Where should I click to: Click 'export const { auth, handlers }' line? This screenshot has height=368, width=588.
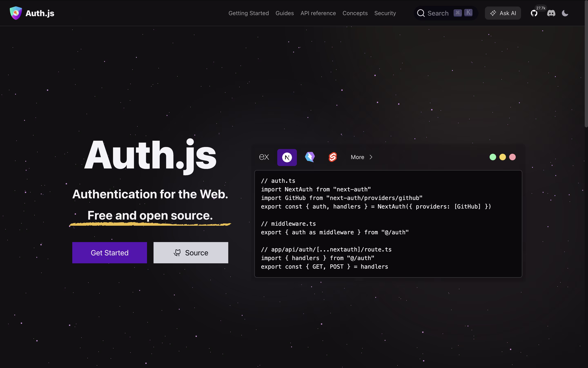[376, 207]
